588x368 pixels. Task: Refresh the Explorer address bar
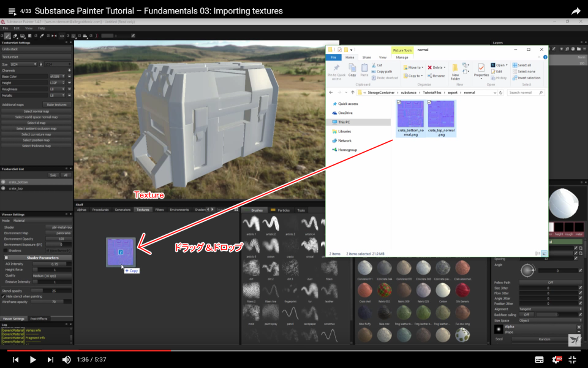click(500, 93)
